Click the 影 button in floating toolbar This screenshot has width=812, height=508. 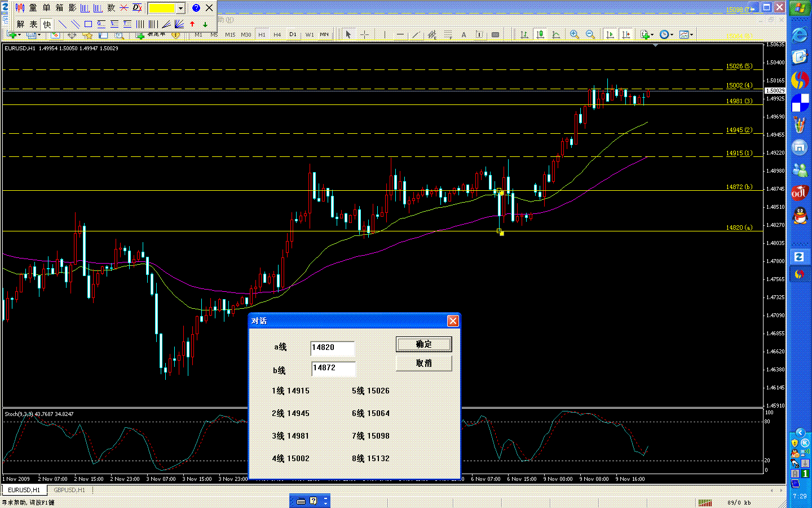[x=72, y=8]
